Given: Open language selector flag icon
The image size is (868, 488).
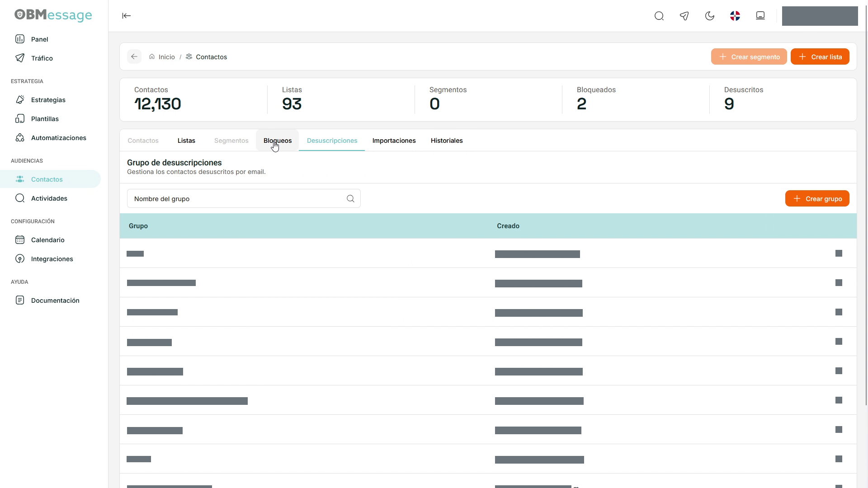Looking at the screenshot, I should [735, 16].
